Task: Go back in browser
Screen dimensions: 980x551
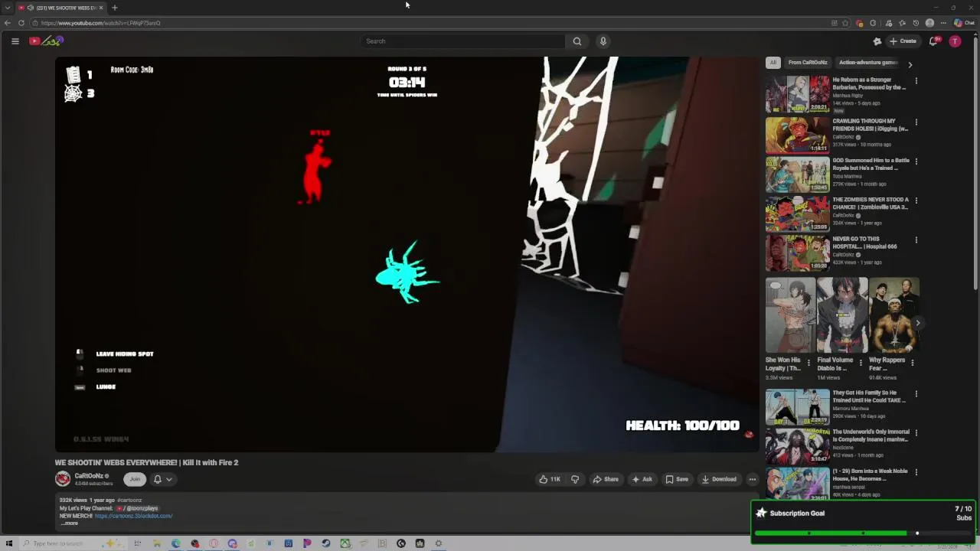Action: [8, 23]
